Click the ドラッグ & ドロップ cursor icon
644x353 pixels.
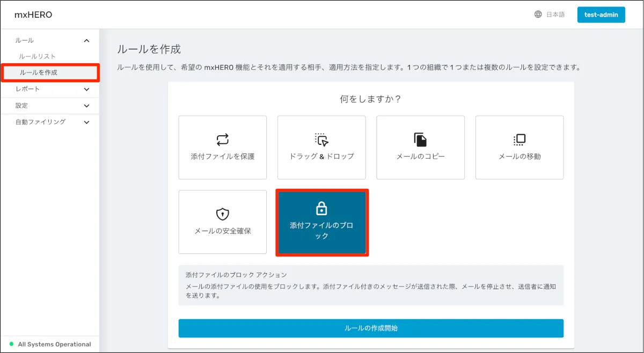(321, 139)
